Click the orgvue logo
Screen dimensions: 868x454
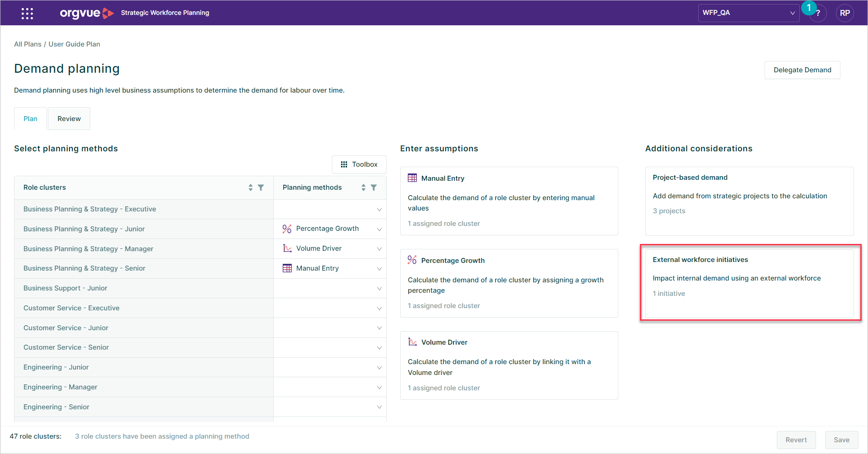tap(87, 13)
